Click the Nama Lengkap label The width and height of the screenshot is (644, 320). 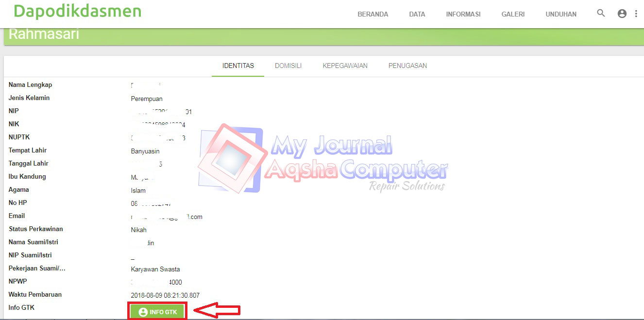[x=30, y=85]
